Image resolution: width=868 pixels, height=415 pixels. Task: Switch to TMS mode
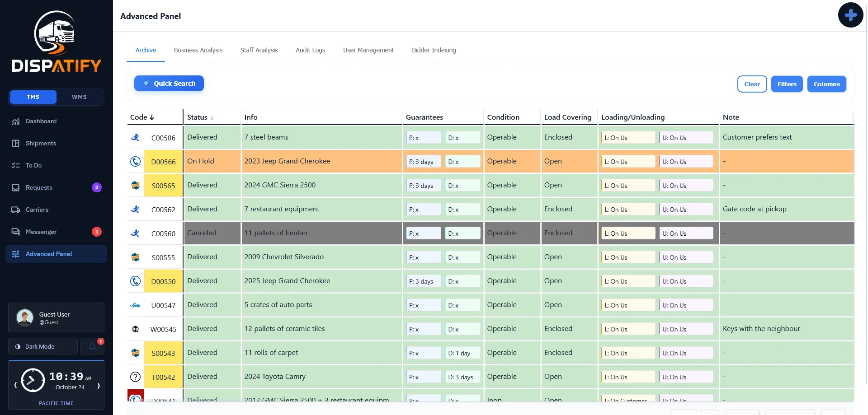(33, 97)
